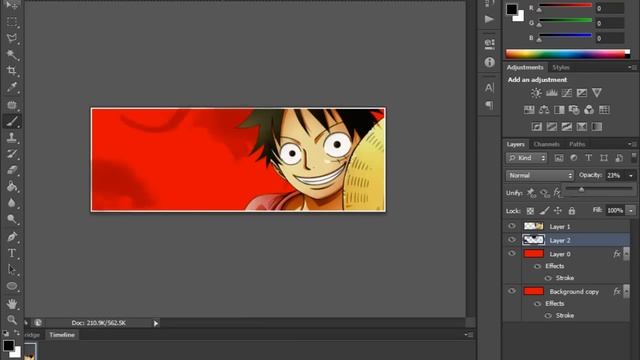This screenshot has height=360, width=640.
Task: Open the Adjustments panel options menu
Action: [632, 67]
